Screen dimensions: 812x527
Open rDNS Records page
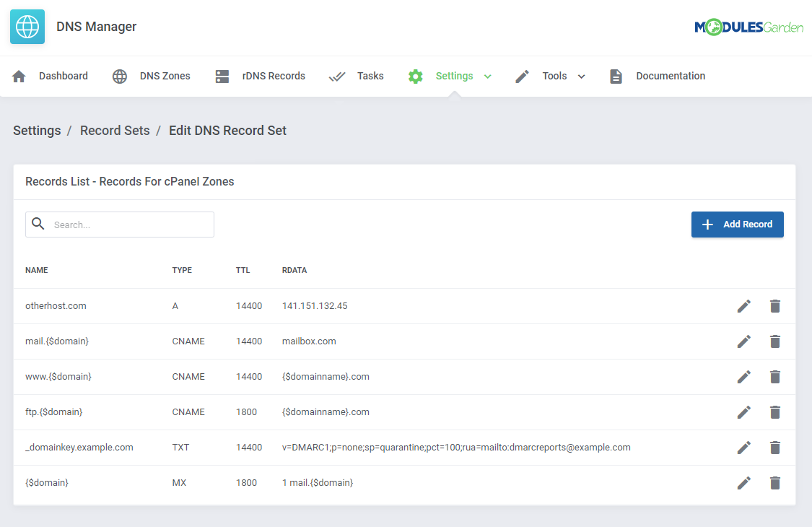click(274, 76)
